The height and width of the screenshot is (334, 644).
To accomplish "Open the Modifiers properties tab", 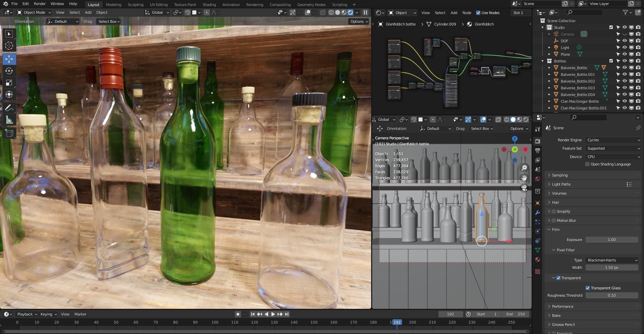I will pyautogui.click(x=538, y=212).
